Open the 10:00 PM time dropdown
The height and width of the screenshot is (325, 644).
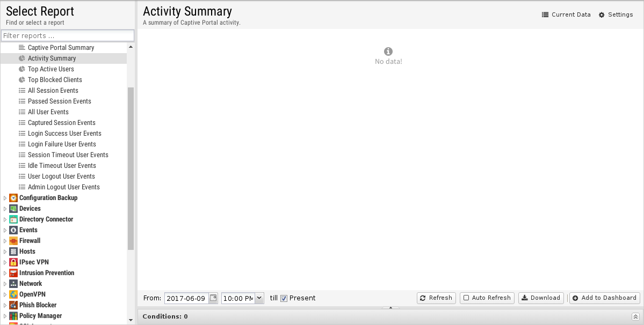259,298
